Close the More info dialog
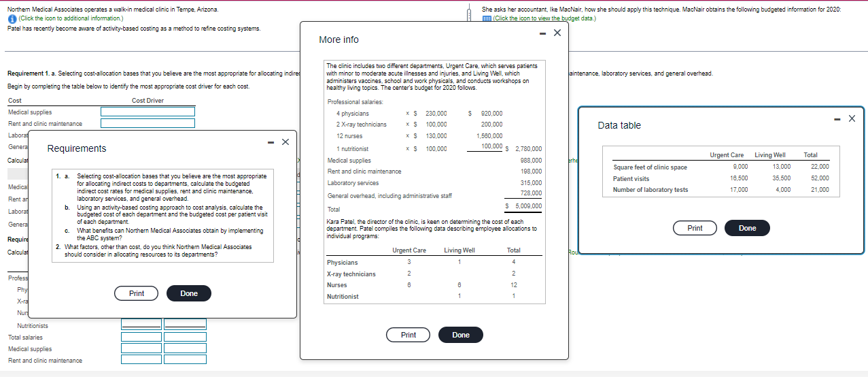Image resolution: width=868 pixels, height=377 pixels. 557,33
